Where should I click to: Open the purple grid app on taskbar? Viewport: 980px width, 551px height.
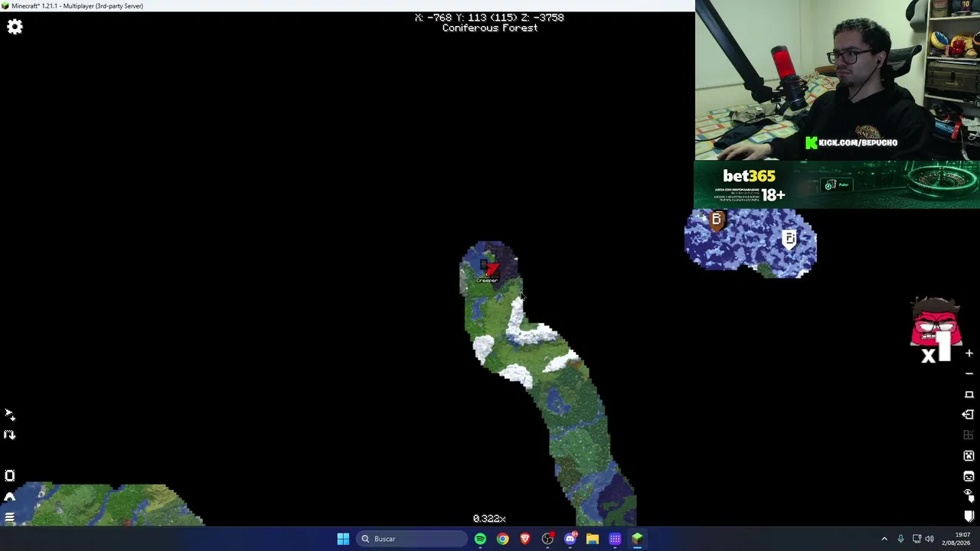pyautogui.click(x=615, y=539)
